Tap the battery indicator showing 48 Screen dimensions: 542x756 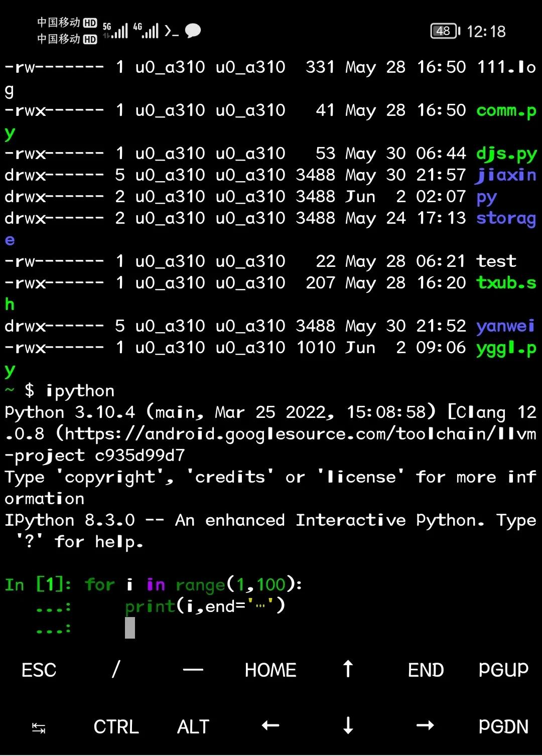click(x=442, y=31)
